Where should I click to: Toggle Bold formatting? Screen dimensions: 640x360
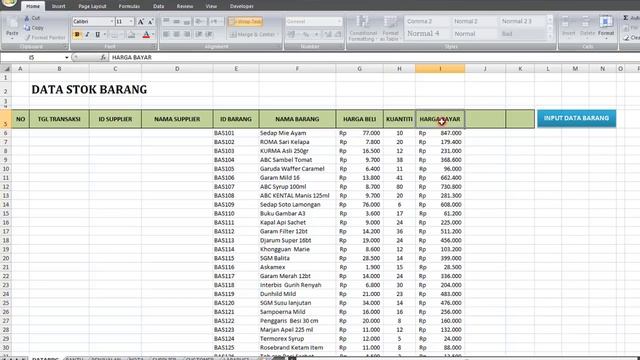coord(77,35)
